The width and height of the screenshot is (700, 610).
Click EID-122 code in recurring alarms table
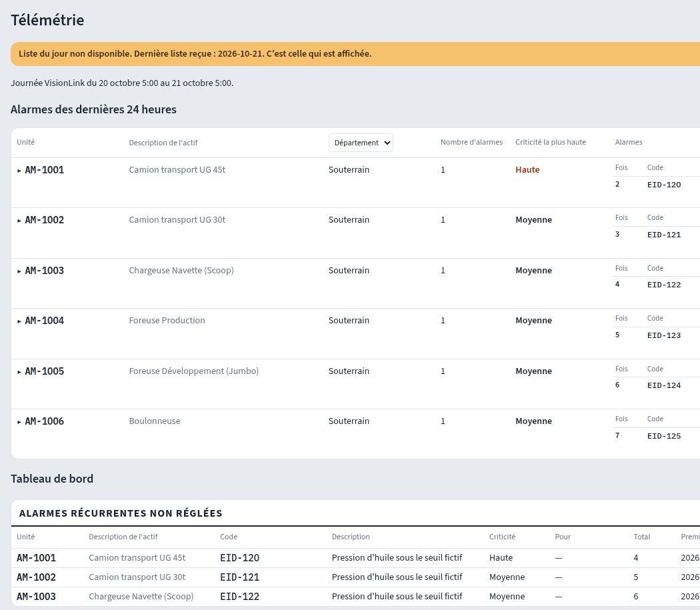240,596
